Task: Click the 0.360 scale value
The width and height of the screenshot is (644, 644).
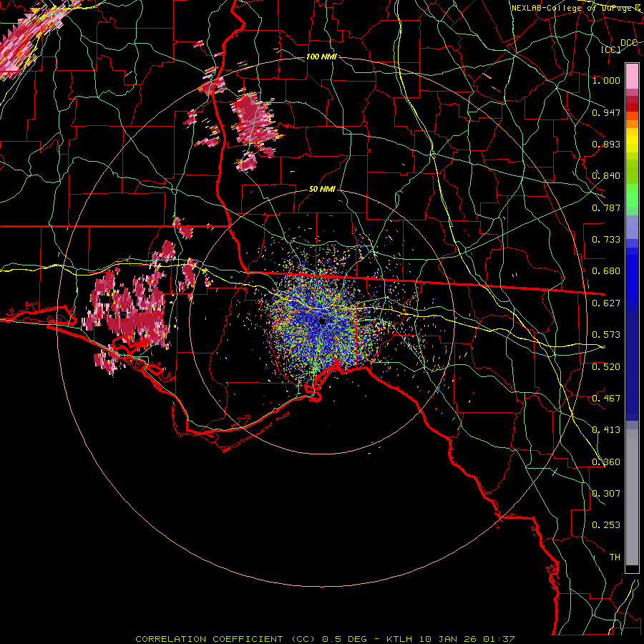Action: (x=606, y=462)
